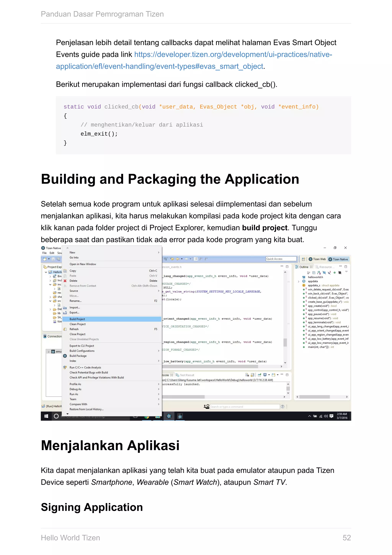Click the Forward navigation arrow in toolbar
392x555 pixels.
(186, 259)
